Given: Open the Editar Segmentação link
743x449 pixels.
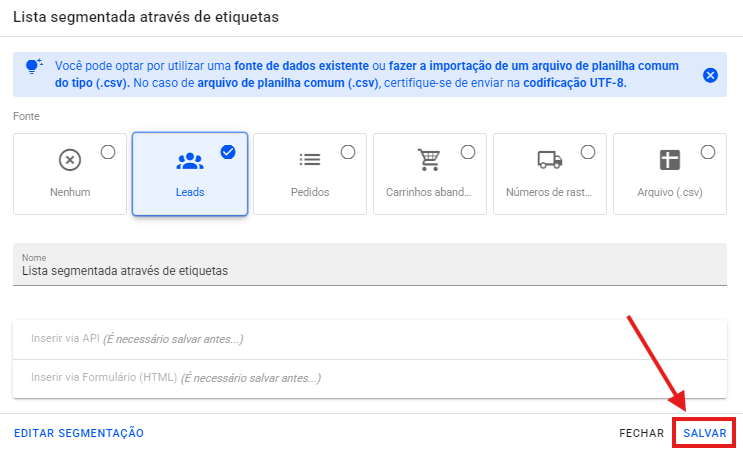Looking at the screenshot, I should point(79,433).
